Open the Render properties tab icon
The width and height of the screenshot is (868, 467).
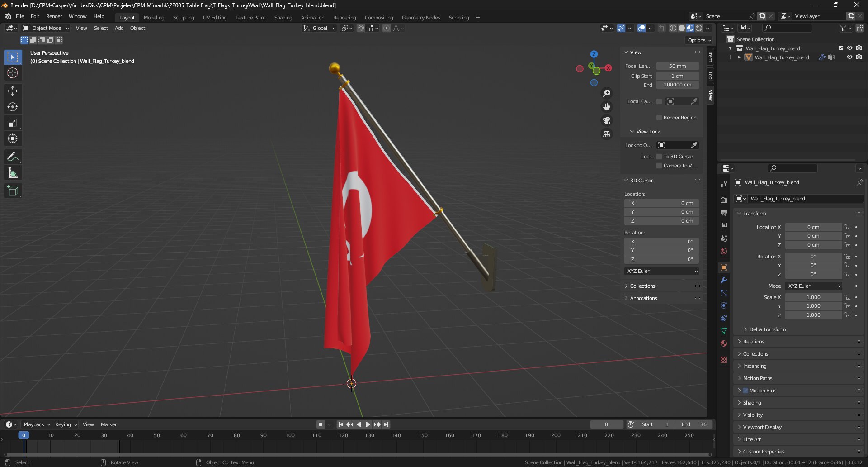724,200
